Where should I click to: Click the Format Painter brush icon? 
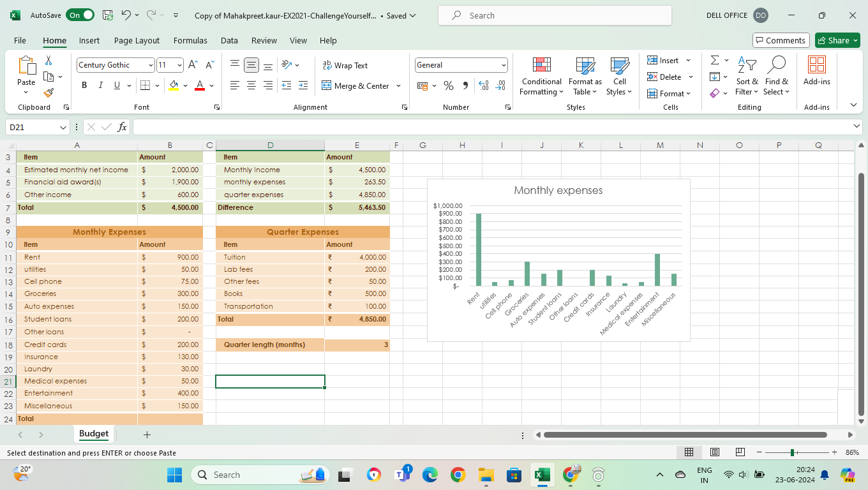49,93
